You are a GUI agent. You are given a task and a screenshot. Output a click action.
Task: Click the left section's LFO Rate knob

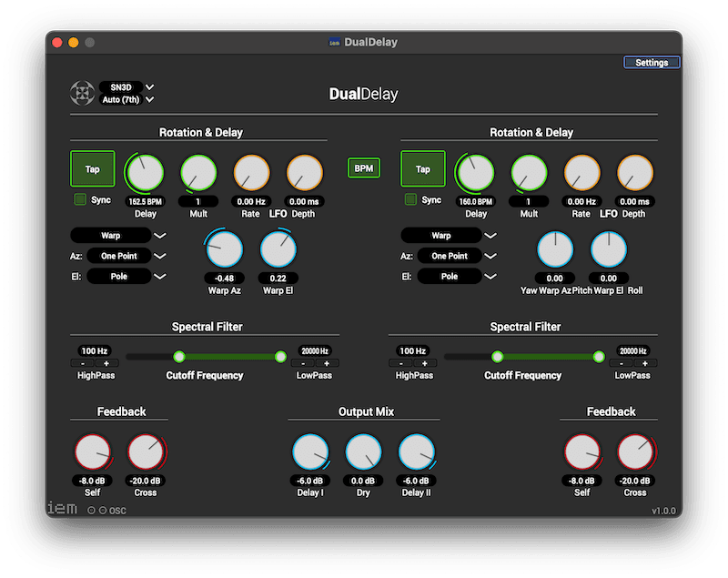click(x=251, y=173)
